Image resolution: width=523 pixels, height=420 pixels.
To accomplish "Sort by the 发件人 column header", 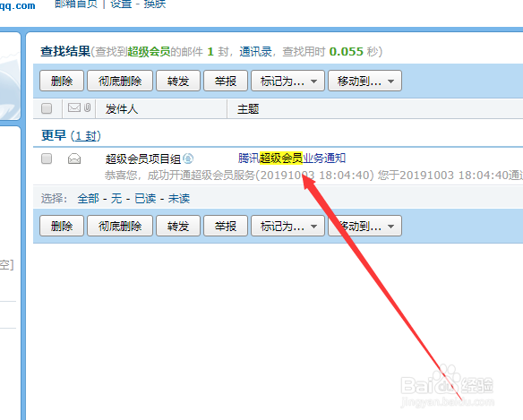I will pyautogui.click(x=122, y=108).
